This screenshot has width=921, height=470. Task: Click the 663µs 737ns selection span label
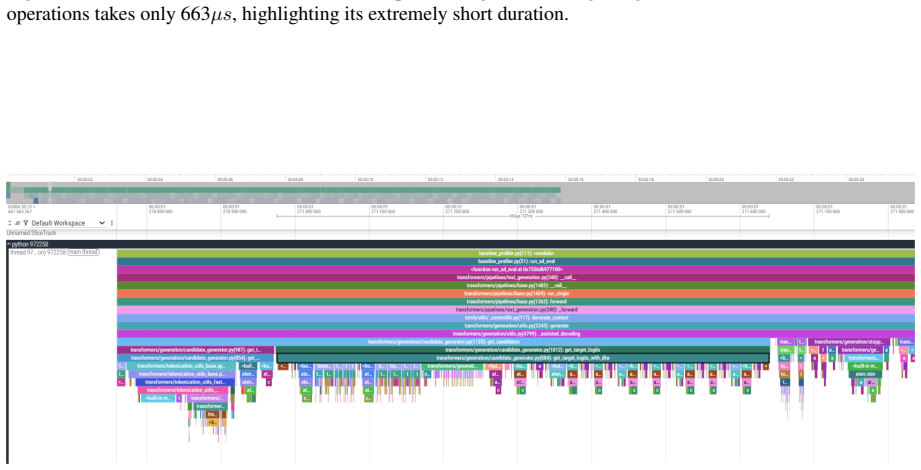[x=522, y=216]
